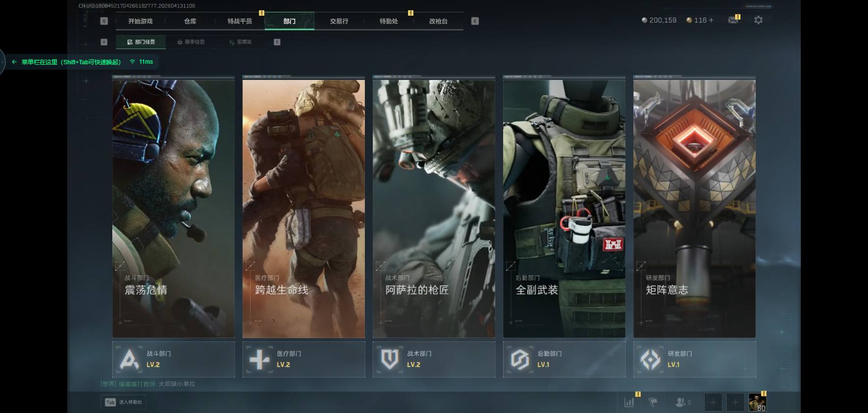Click the Q key previous-tab icon

click(104, 21)
